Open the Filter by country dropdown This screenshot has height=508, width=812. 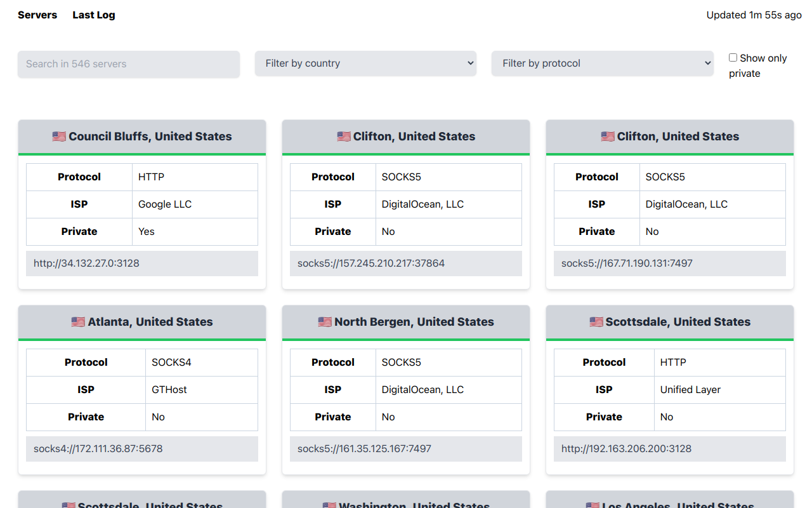coord(365,63)
